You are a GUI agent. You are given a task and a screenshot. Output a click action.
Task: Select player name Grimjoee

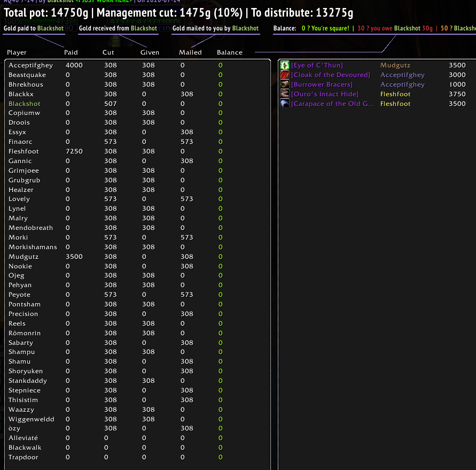pos(24,171)
